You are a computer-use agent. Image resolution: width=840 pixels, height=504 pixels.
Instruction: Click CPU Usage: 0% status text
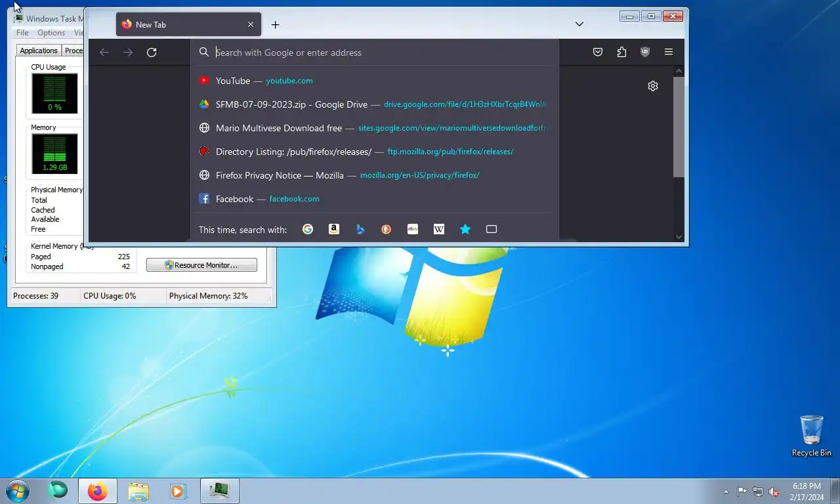coord(110,296)
